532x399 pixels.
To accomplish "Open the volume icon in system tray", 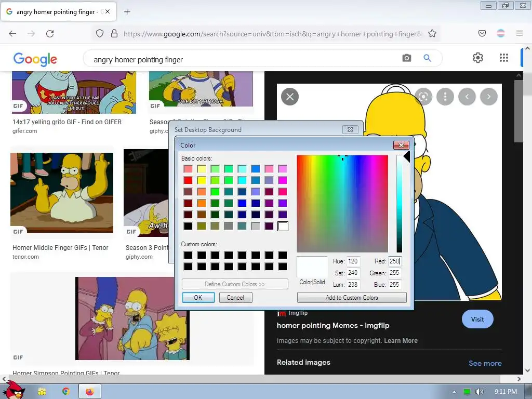I will click(x=479, y=392).
